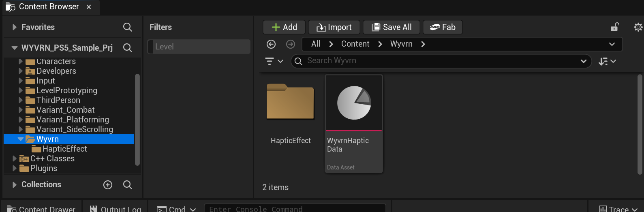The image size is (644, 212).
Task: Expand chevron after Content breadcrumb
Action: pyautogui.click(x=380, y=44)
